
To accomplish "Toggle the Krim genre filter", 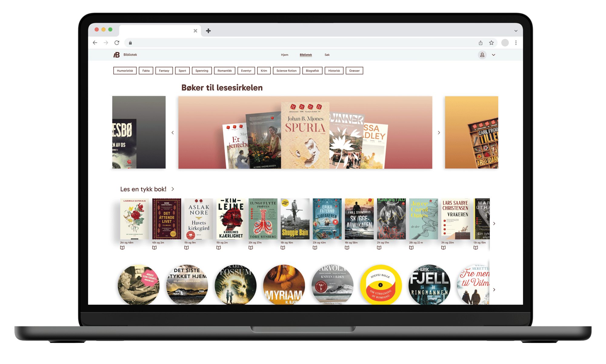I will tap(264, 71).
